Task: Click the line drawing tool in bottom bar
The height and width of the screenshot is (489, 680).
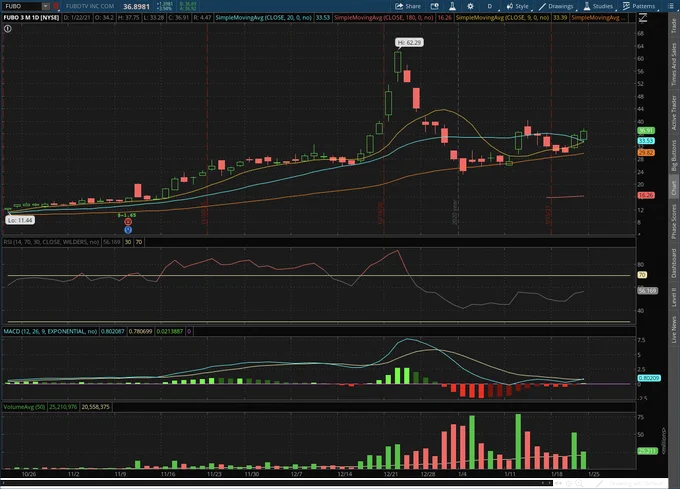Action: point(599,483)
